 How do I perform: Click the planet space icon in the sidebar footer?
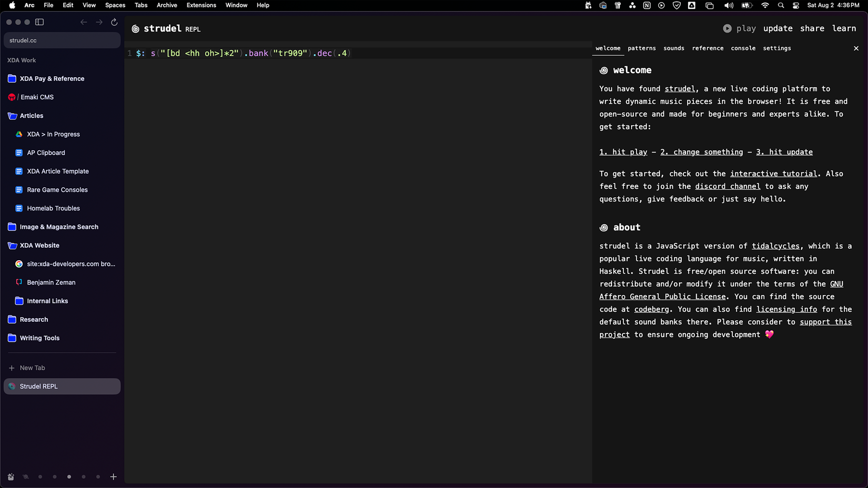point(26,477)
